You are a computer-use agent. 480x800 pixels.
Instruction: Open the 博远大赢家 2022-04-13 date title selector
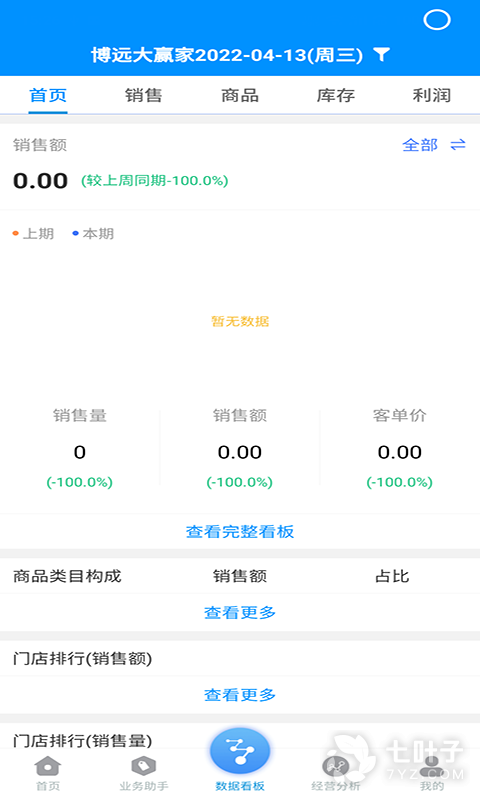pos(227,55)
